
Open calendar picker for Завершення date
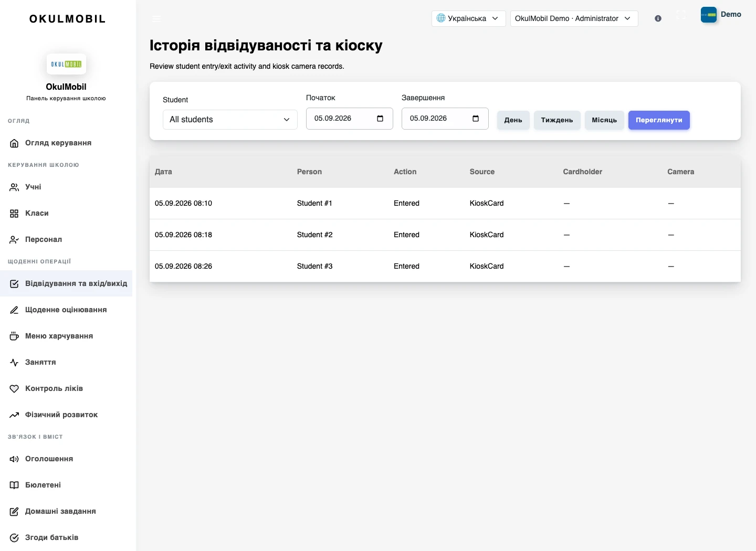coord(476,119)
